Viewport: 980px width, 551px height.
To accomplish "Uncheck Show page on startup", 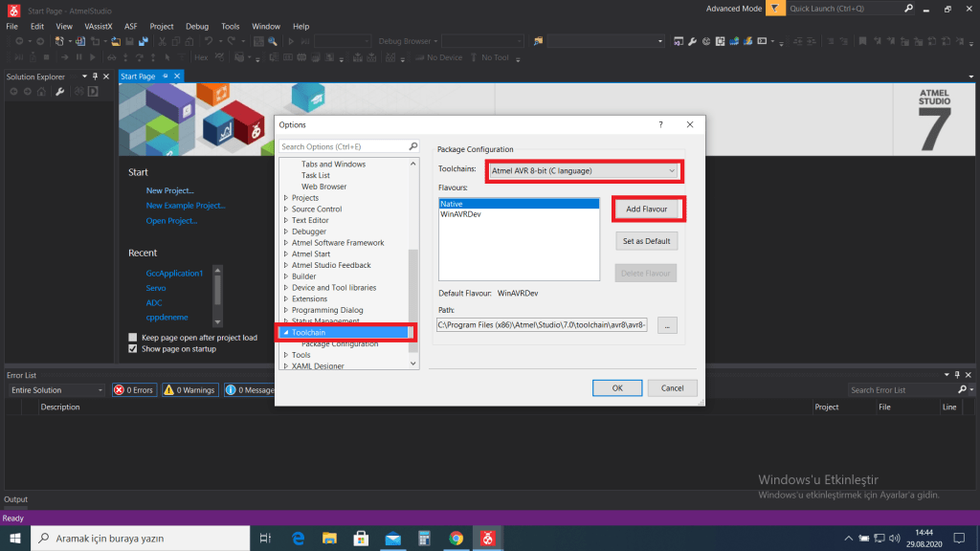I will click(133, 349).
